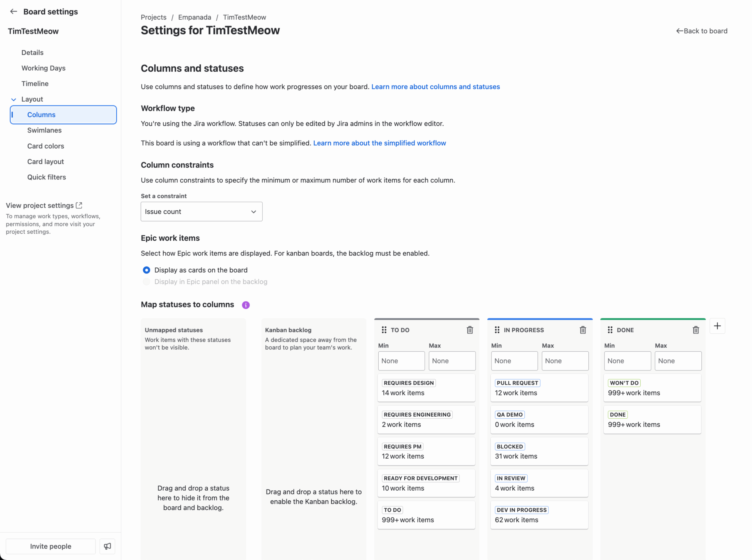Image resolution: width=752 pixels, height=560 pixels.
Task: Click the TO DO column Max field
Action: click(452, 361)
